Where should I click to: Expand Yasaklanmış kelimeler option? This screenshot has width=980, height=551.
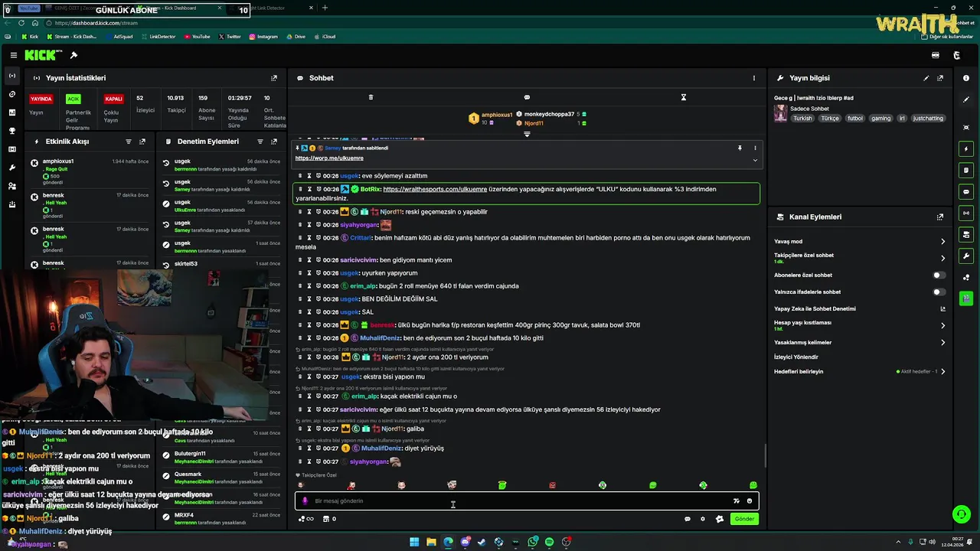(942, 342)
